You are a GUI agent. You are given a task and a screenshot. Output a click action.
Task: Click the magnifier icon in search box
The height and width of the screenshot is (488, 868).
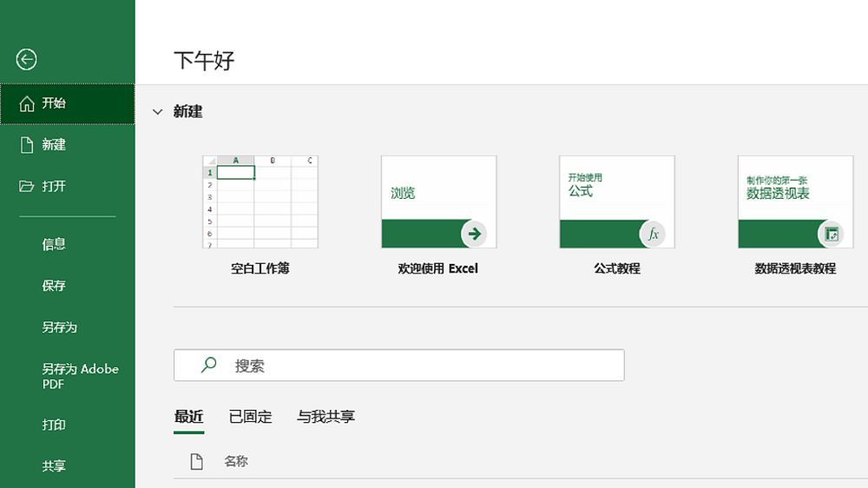pyautogui.click(x=208, y=365)
